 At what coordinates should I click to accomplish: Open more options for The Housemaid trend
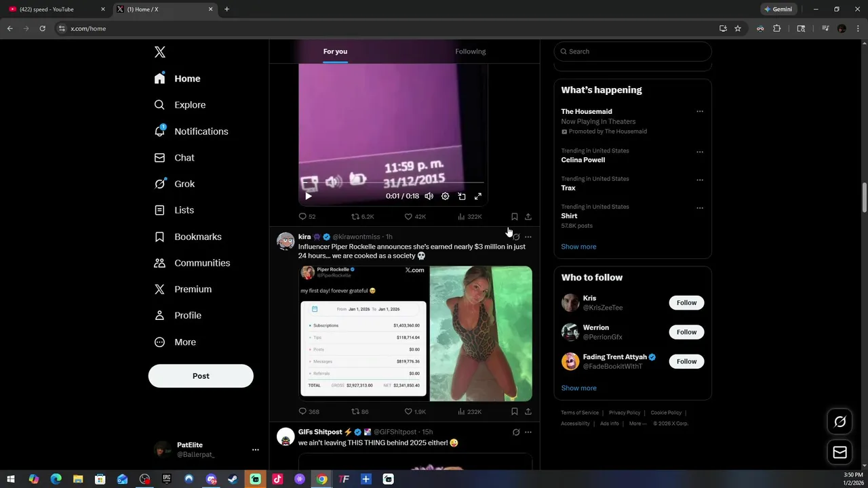coord(700,112)
